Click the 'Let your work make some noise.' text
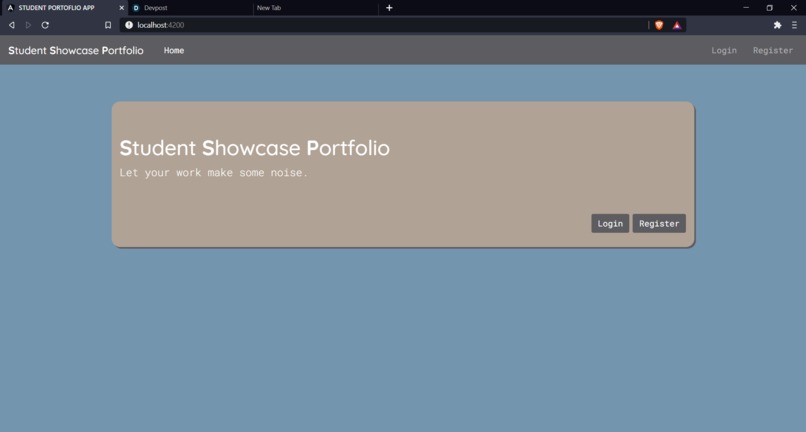Image resolution: width=806 pixels, height=432 pixels. point(213,173)
